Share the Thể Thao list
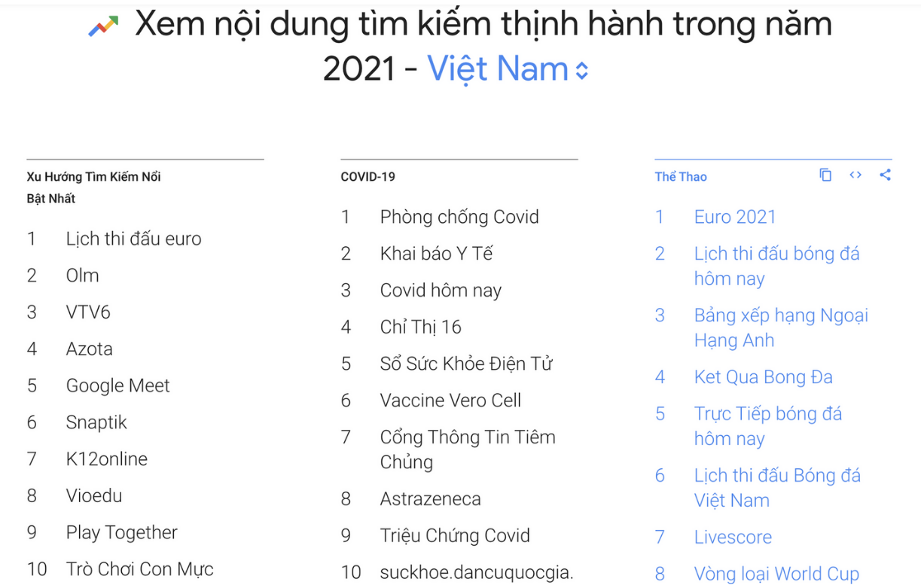921x588 pixels. [x=885, y=175]
